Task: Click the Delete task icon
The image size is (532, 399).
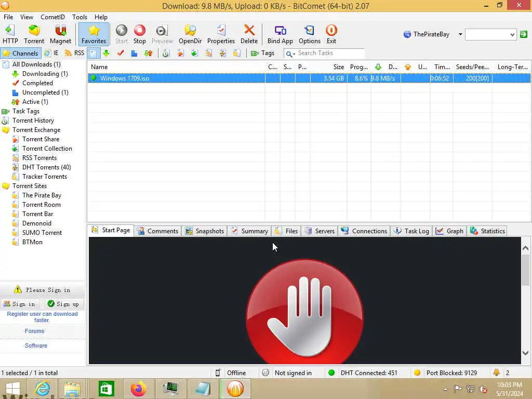Action: tap(249, 34)
